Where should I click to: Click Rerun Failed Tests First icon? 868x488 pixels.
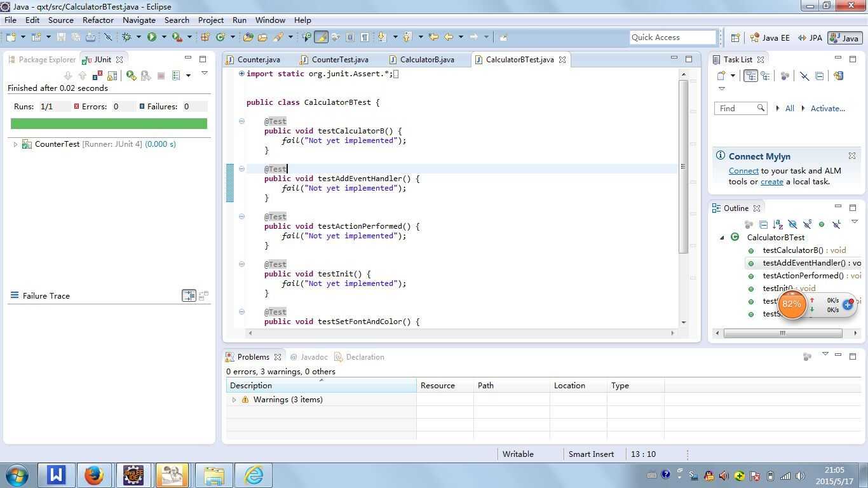(146, 76)
